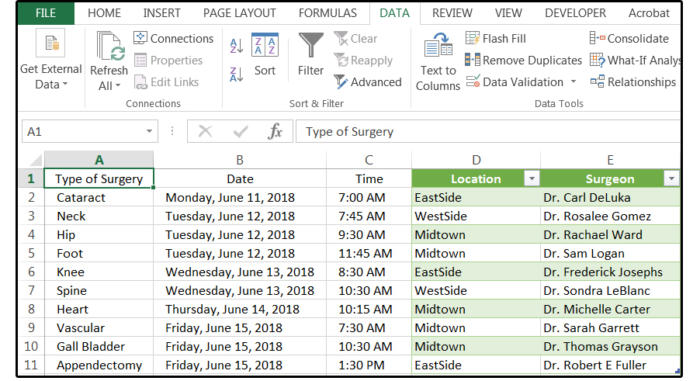Select the 11:45 AM time cell

(x=369, y=253)
